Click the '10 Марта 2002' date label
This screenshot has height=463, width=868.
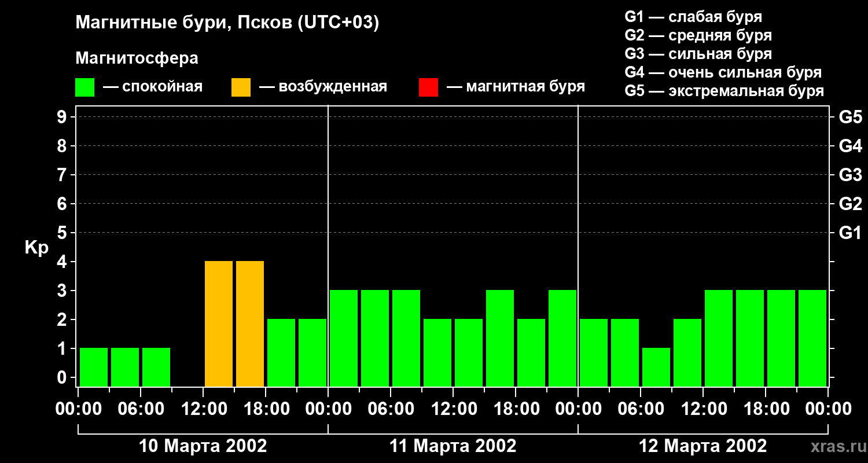click(x=203, y=446)
